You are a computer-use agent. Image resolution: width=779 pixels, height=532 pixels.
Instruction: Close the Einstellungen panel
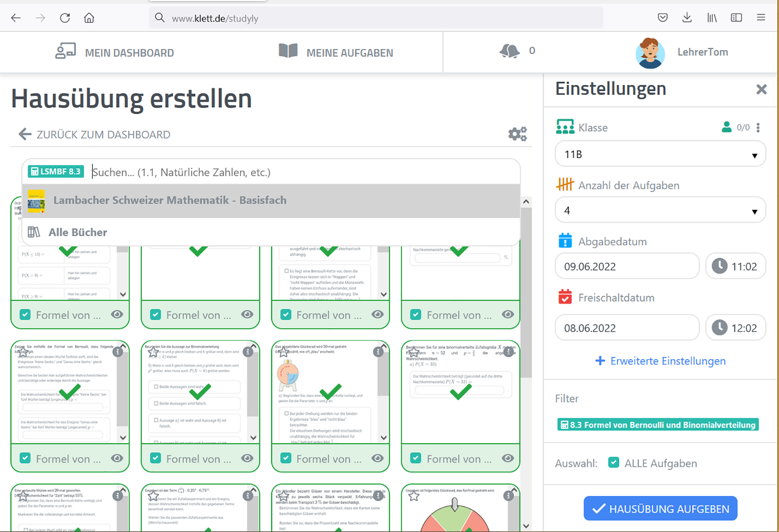(x=761, y=90)
